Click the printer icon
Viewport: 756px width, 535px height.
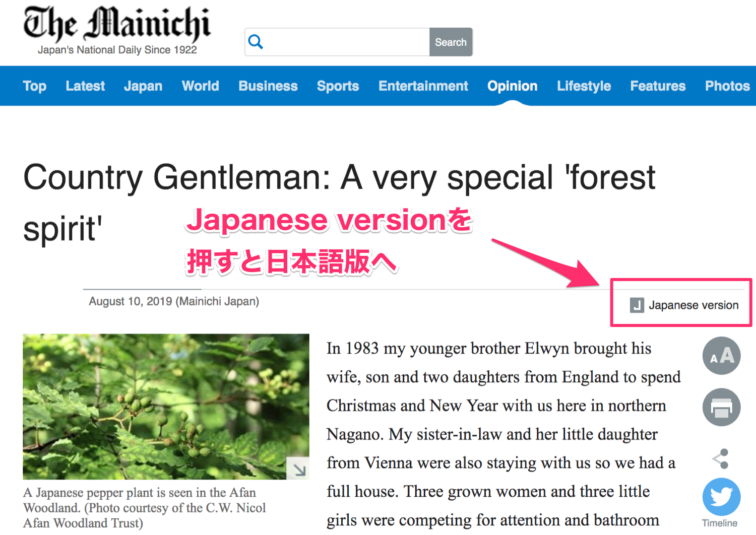(x=721, y=407)
